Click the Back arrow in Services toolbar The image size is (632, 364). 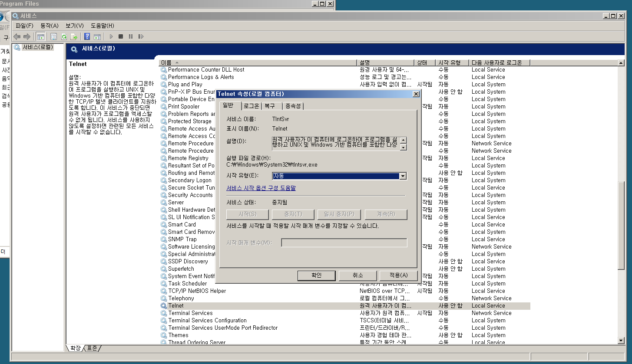(17, 37)
